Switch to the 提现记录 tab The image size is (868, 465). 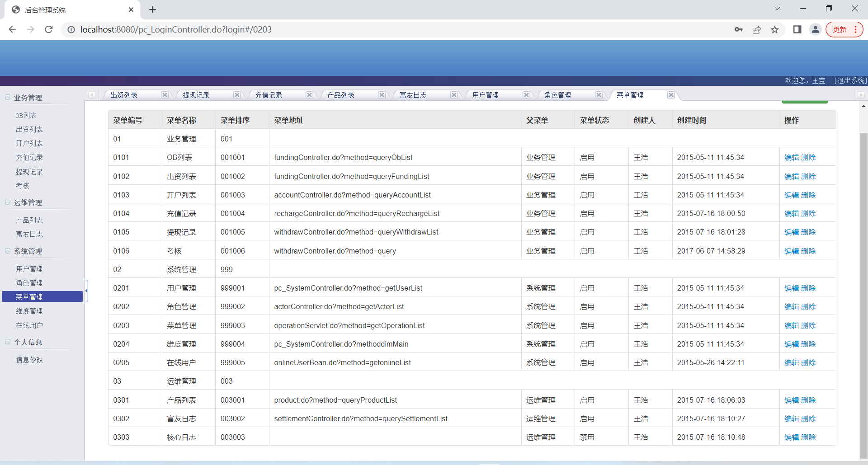click(196, 95)
